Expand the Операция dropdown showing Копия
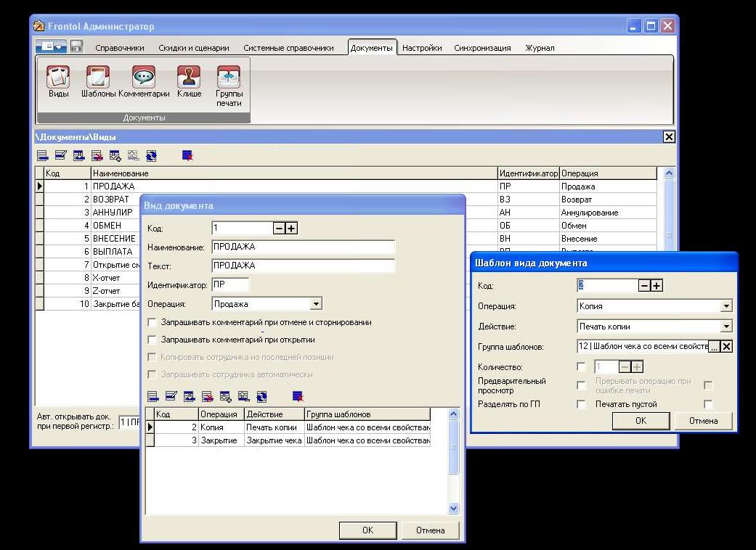This screenshot has height=550, width=756. (x=726, y=306)
